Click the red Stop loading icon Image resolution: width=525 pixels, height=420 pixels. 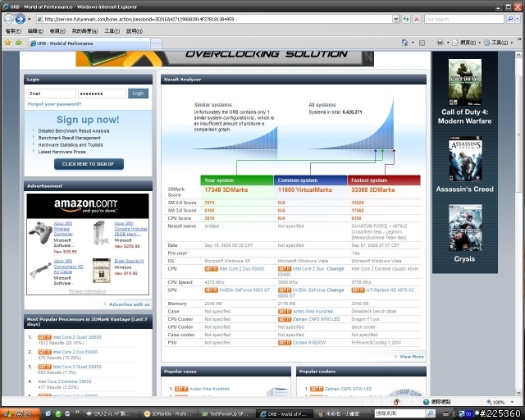click(417, 19)
